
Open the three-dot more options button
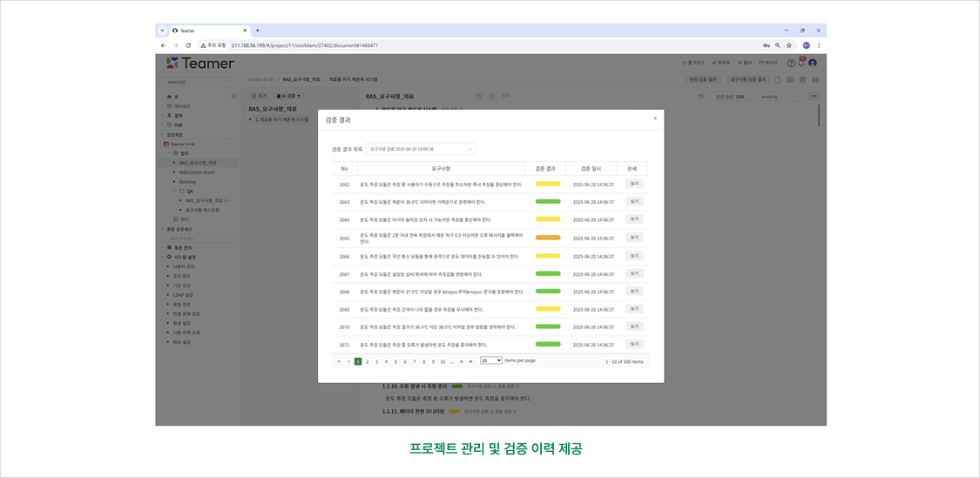click(814, 97)
